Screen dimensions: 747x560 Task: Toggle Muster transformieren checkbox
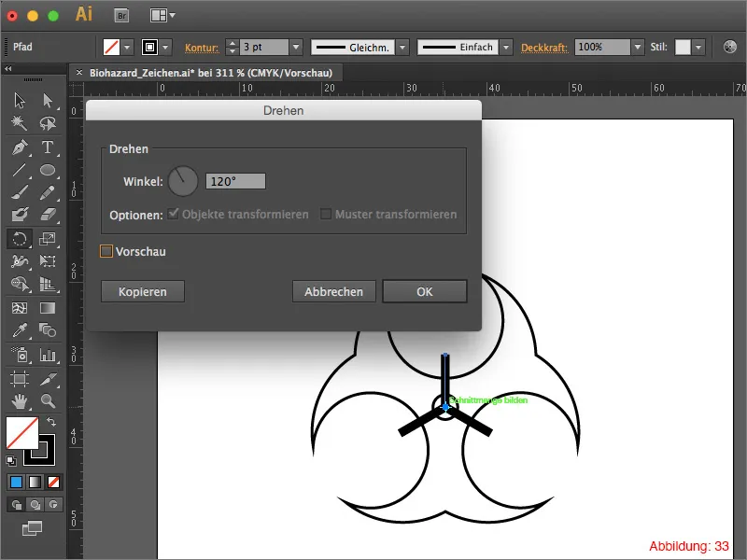(x=326, y=214)
